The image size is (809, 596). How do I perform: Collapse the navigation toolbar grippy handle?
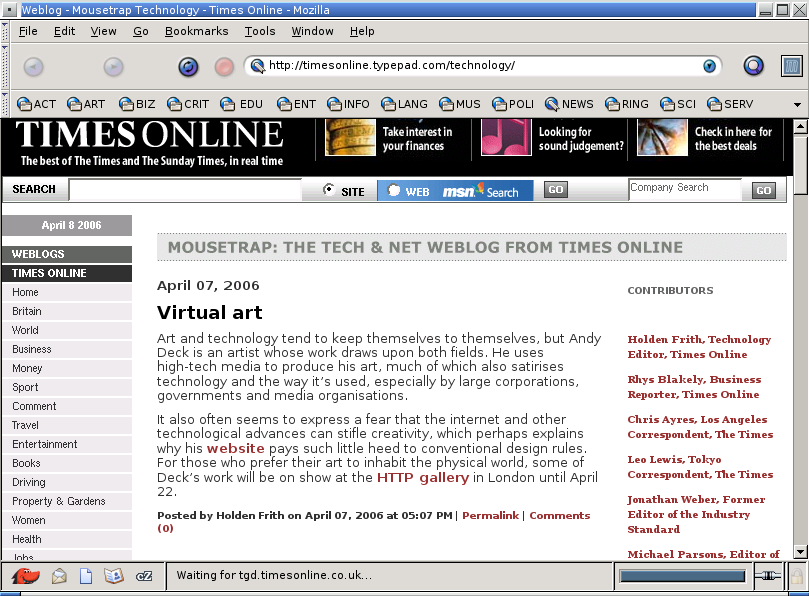pyautogui.click(x=5, y=67)
